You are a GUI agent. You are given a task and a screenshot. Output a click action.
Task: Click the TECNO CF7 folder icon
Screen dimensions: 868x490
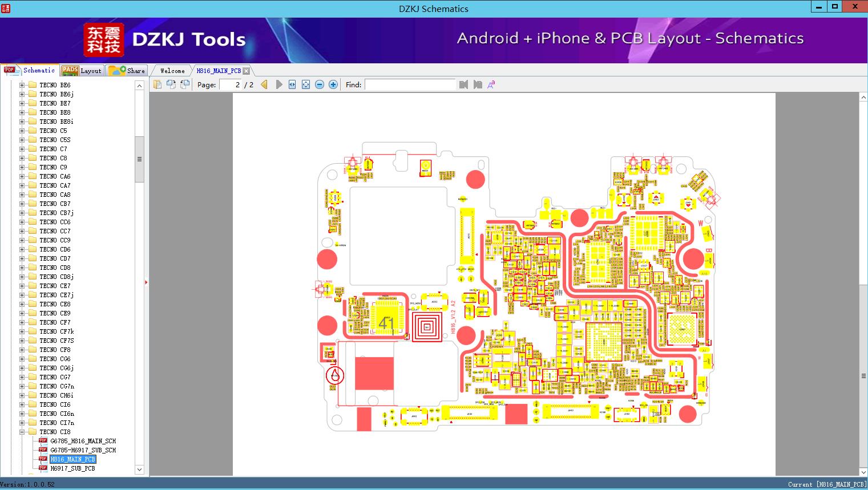point(33,322)
